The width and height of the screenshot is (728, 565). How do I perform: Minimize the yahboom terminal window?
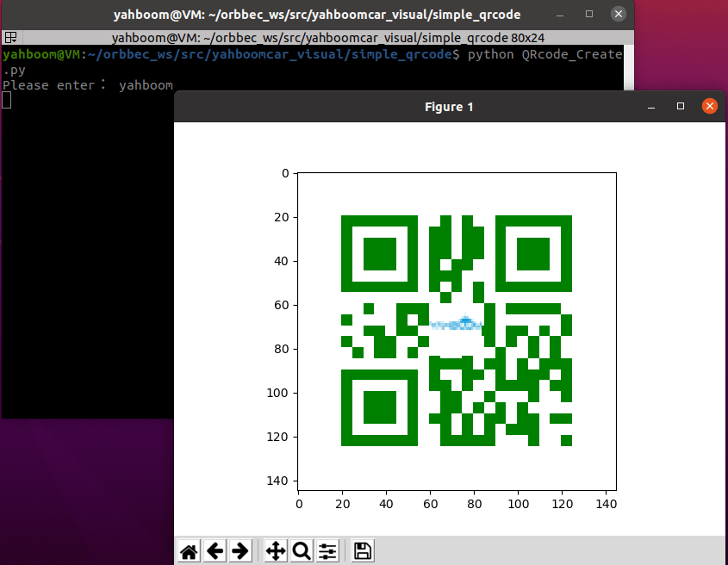[560, 15]
